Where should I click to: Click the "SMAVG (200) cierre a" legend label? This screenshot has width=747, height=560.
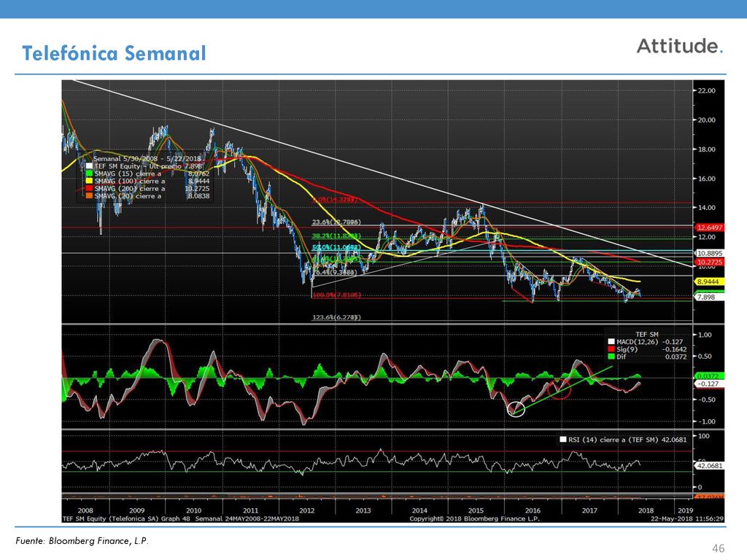[x=130, y=189]
